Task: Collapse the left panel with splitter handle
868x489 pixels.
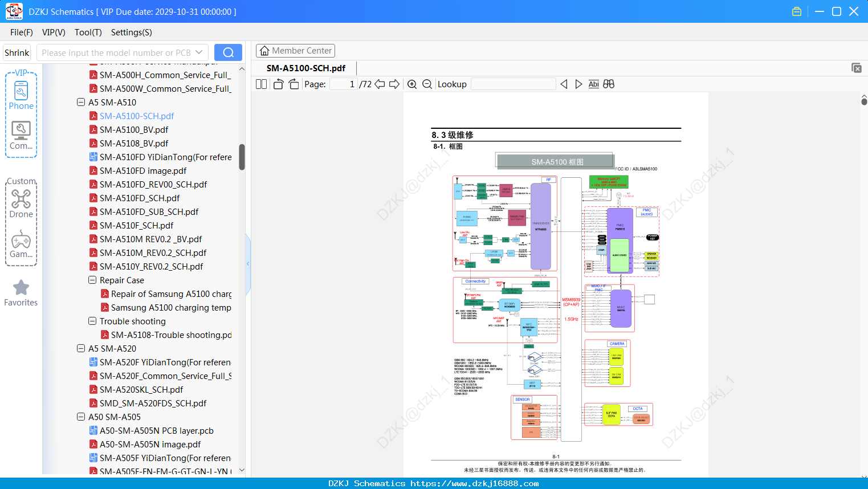Action: [248, 264]
